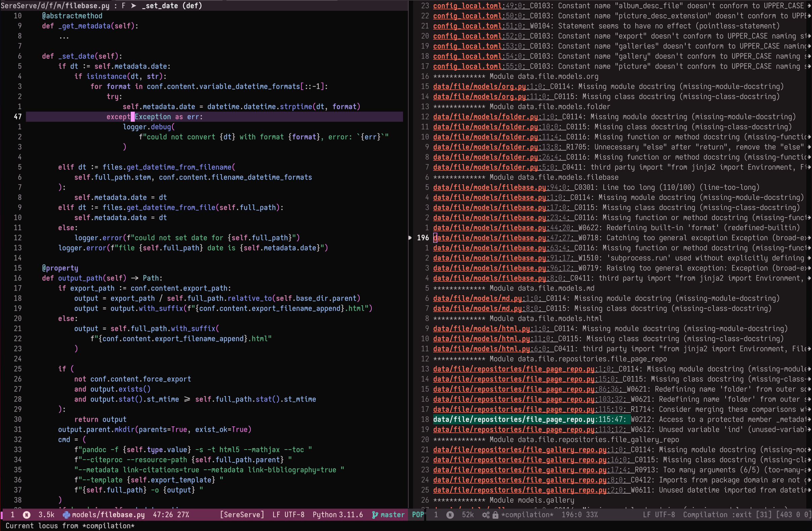This screenshot has height=531, width=812.
Task: Click the gears icon in compilation modeline
Action: 486,515
